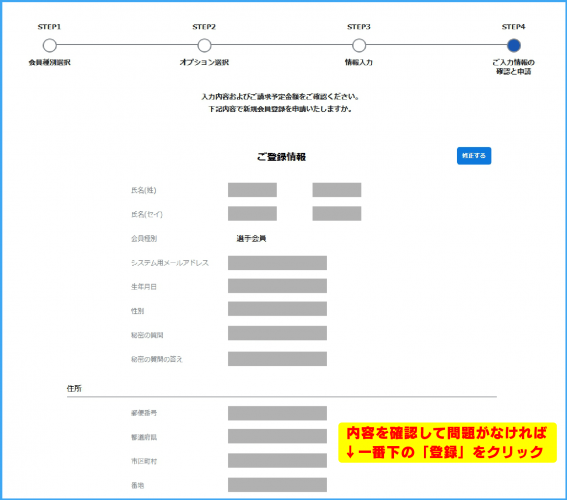Click the 郵便番号 gray field
567x500 pixels.
point(277,413)
